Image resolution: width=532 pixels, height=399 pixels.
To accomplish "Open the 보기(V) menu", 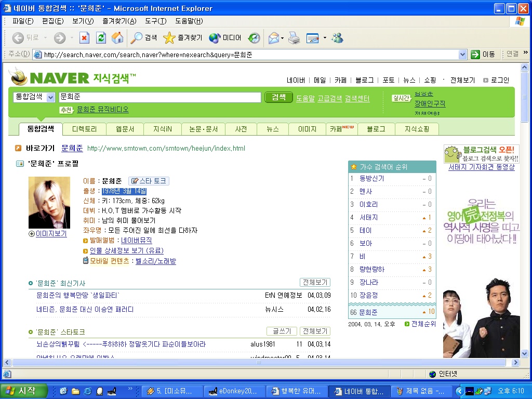I will 83,21.
